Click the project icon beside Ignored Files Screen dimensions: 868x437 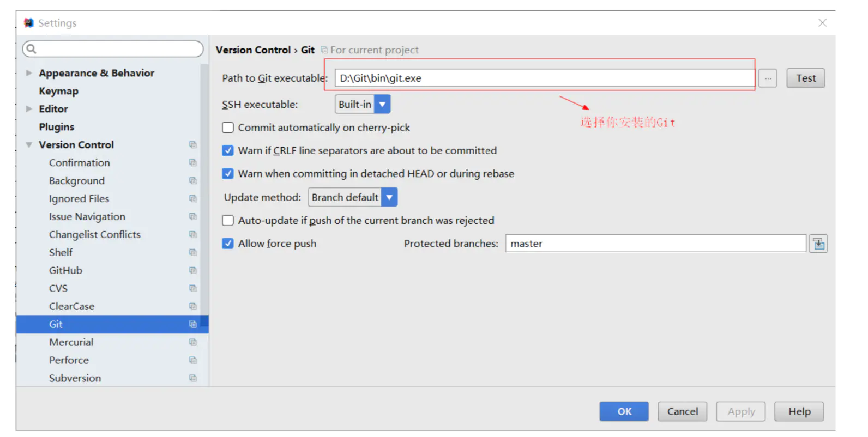[x=192, y=199]
